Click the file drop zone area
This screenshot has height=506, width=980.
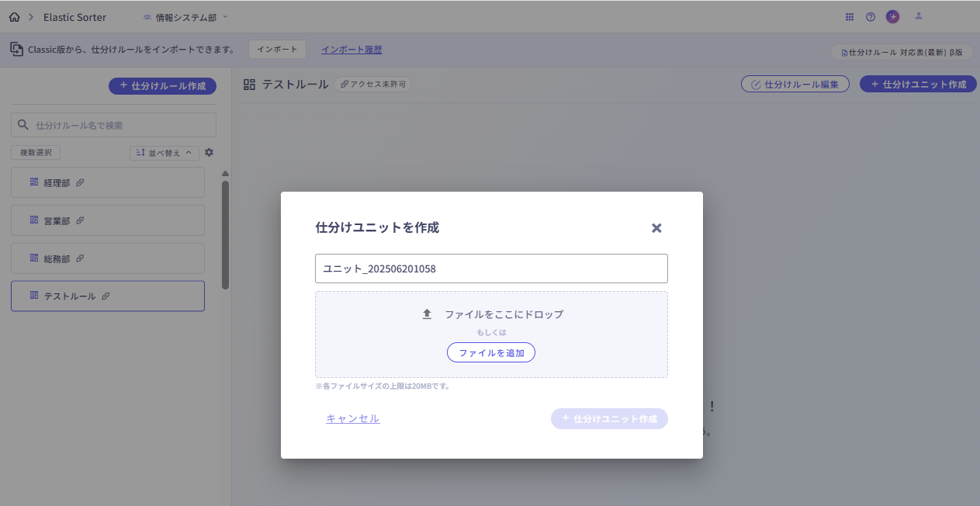coord(491,334)
